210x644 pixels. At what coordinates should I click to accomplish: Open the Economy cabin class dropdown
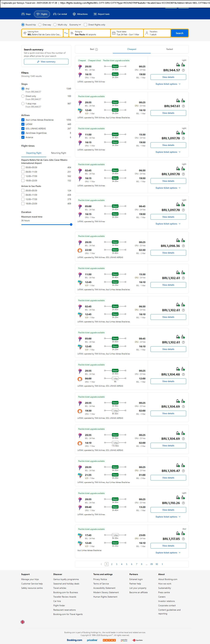(x=75, y=25)
